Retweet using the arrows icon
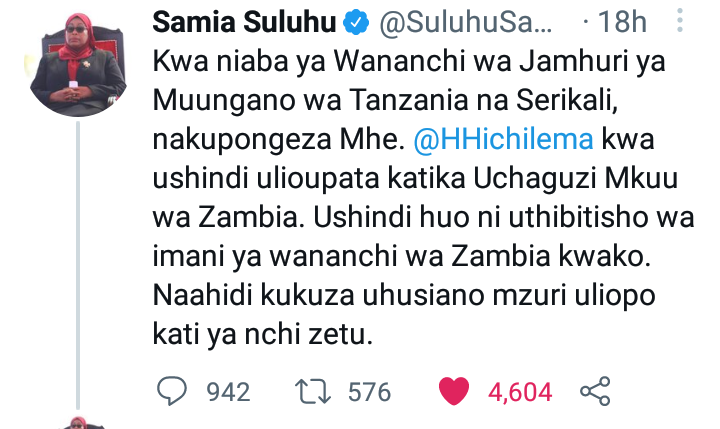This screenshot has height=429, width=720. pyautogui.click(x=313, y=392)
